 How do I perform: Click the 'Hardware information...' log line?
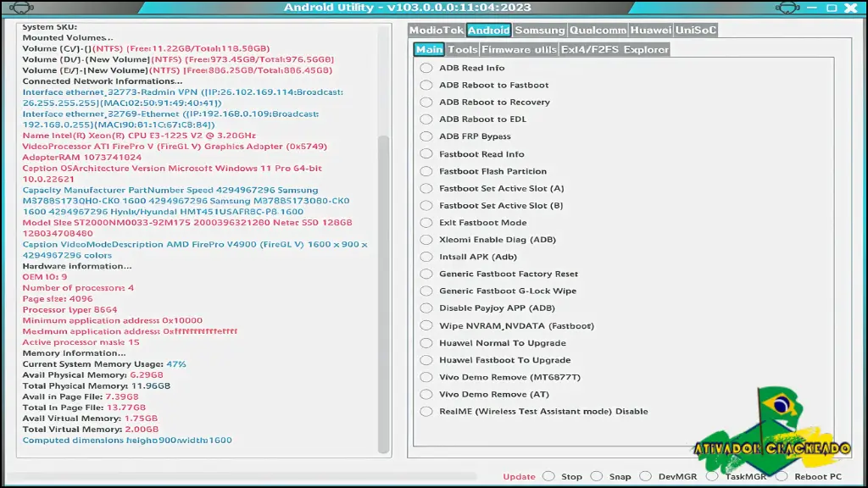pyautogui.click(x=77, y=266)
